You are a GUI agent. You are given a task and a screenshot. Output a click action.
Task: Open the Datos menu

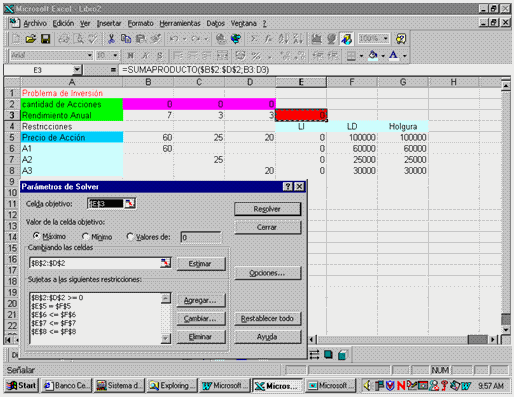215,23
